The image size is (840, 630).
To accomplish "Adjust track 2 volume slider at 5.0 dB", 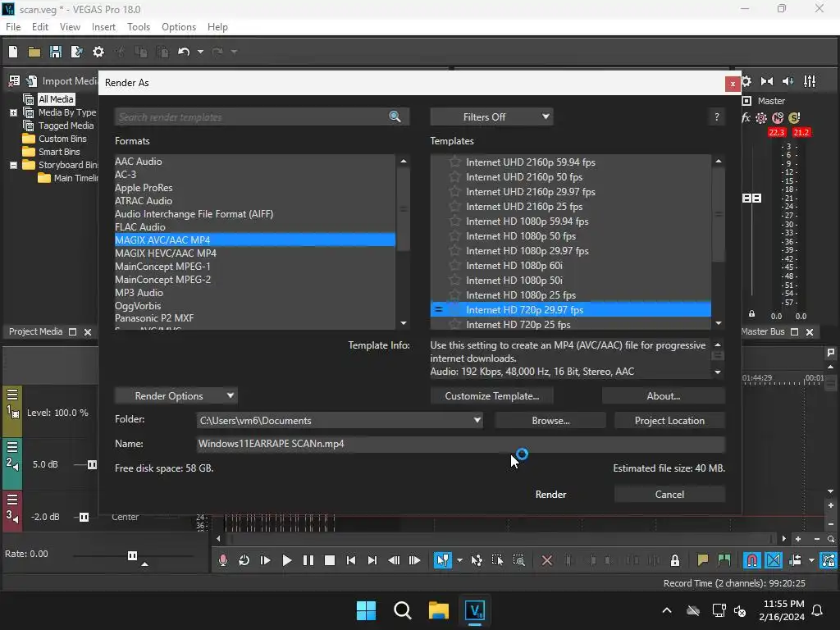I will pos(92,464).
